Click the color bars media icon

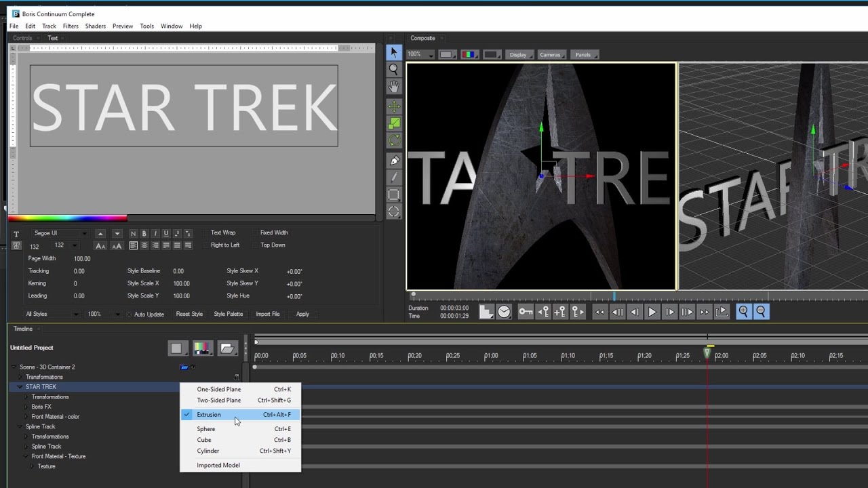pos(201,348)
